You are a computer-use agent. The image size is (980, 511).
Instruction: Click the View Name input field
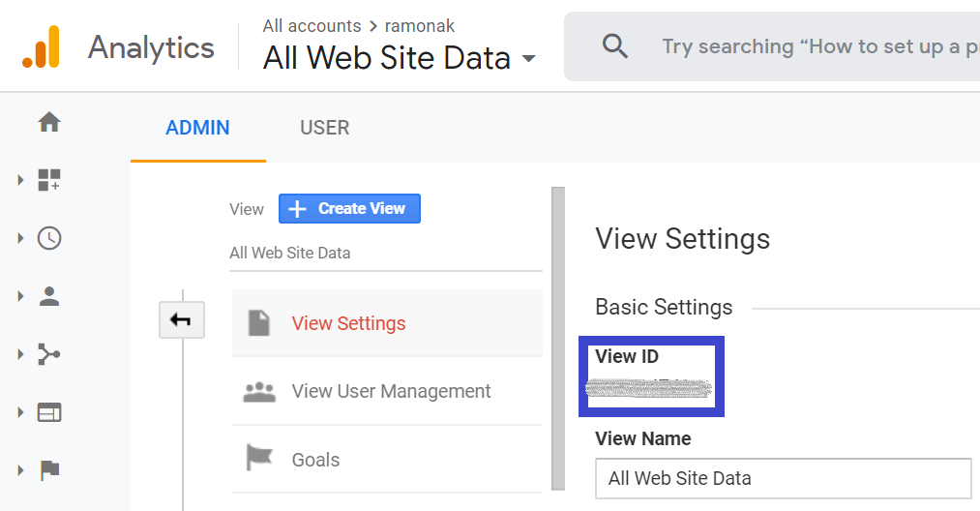click(x=783, y=478)
